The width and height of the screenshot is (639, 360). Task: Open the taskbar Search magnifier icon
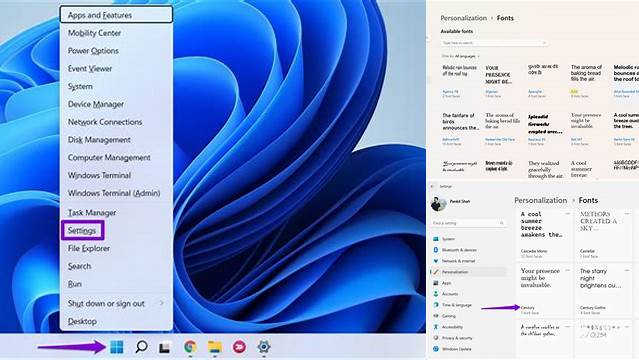pos(141,347)
